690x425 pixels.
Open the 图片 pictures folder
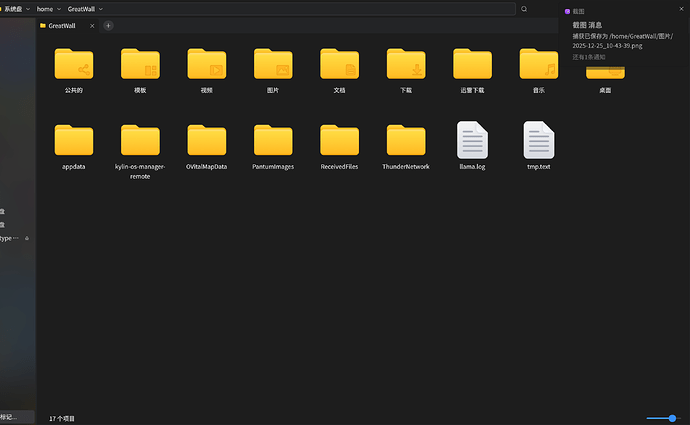(x=273, y=65)
